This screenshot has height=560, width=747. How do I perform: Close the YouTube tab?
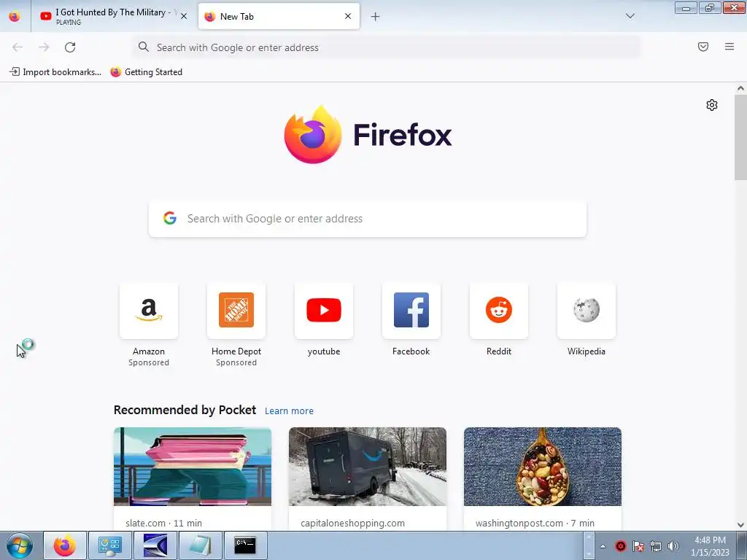pos(184,16)
